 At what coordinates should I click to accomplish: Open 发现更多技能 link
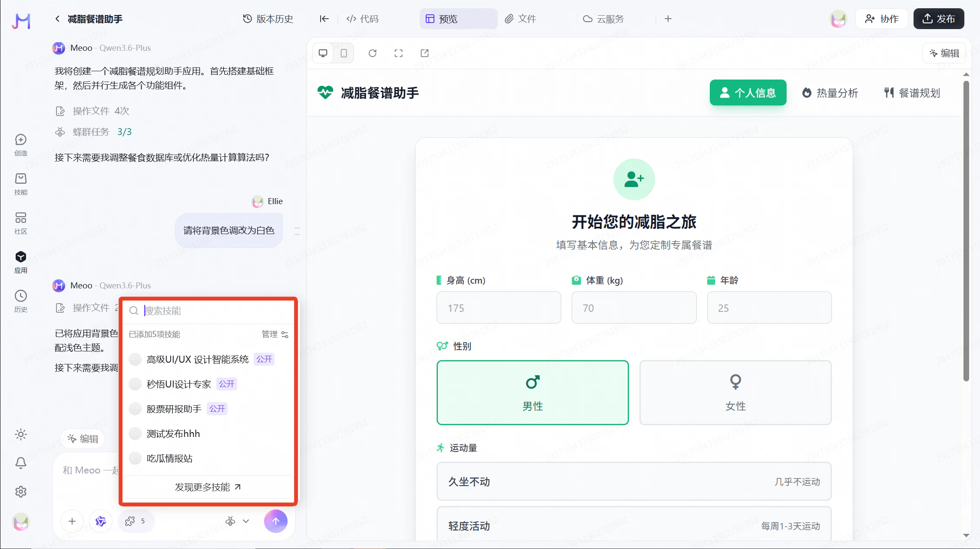(208, 487)
